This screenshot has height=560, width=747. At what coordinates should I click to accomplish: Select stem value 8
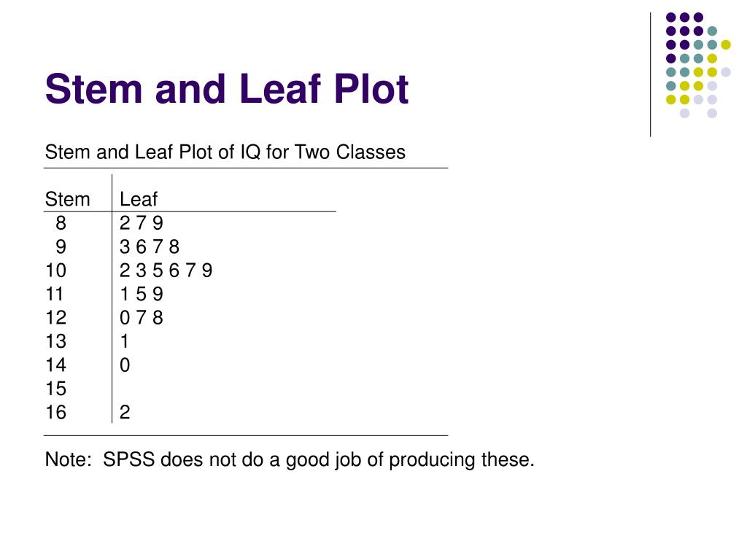[x=61, y=223]
